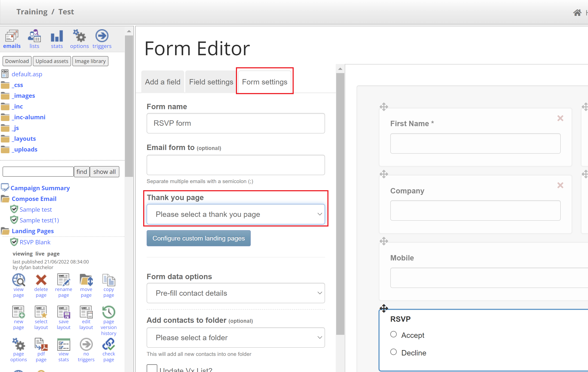Open the Thank you page dropdown
Viewport: 588px width, 372px height.
point(236,214)
